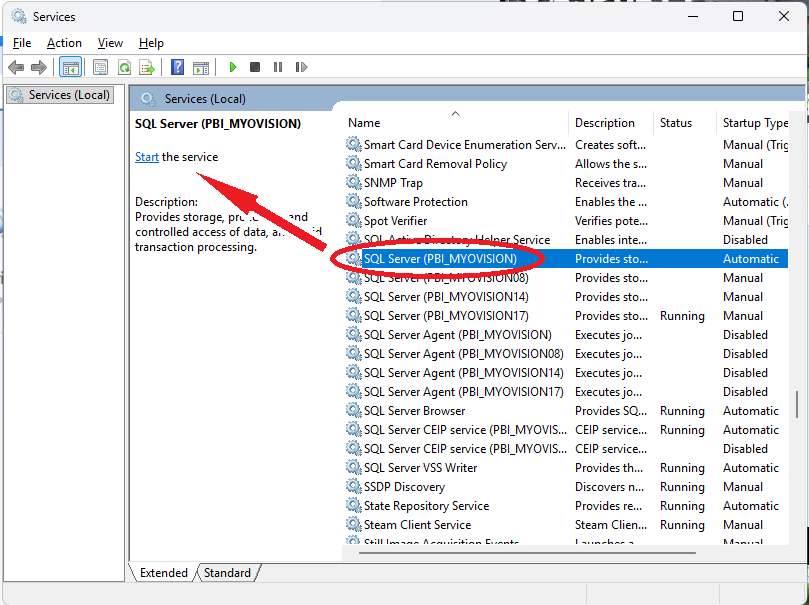The image size is (809, 605).
Task: Click gear icon beside SQL Server Agent (PBI_MYOVISION08)
Action: (353, 354)
